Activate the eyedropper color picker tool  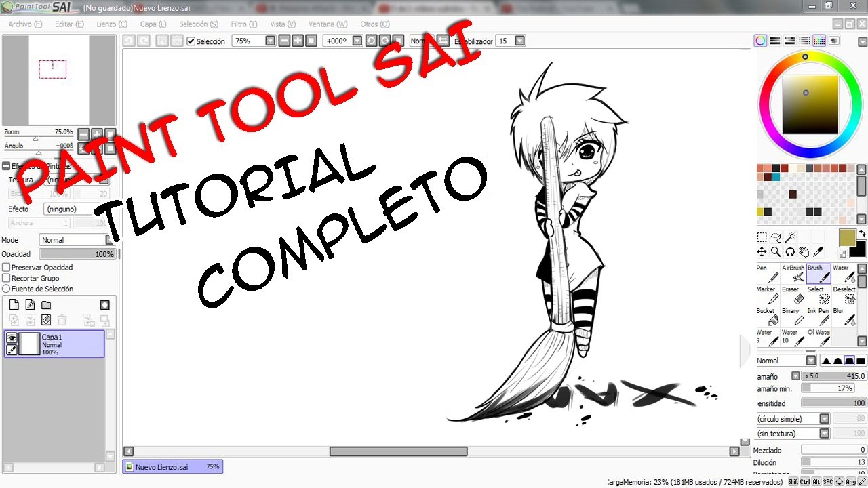coord(818,252)
